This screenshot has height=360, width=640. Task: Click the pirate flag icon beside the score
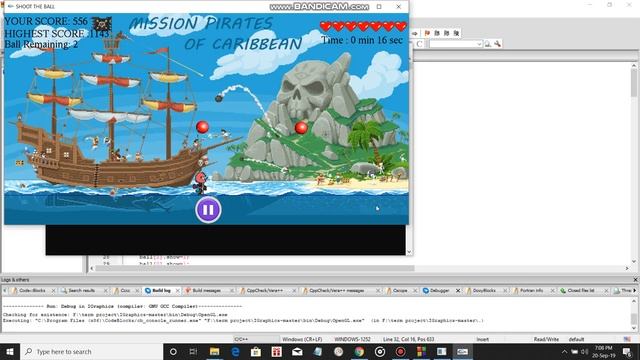[x=101, y=24]
